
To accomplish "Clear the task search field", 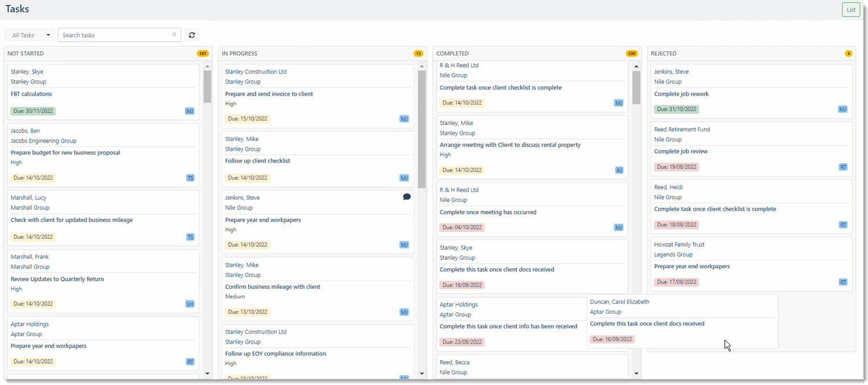I will tap(174, 35).
